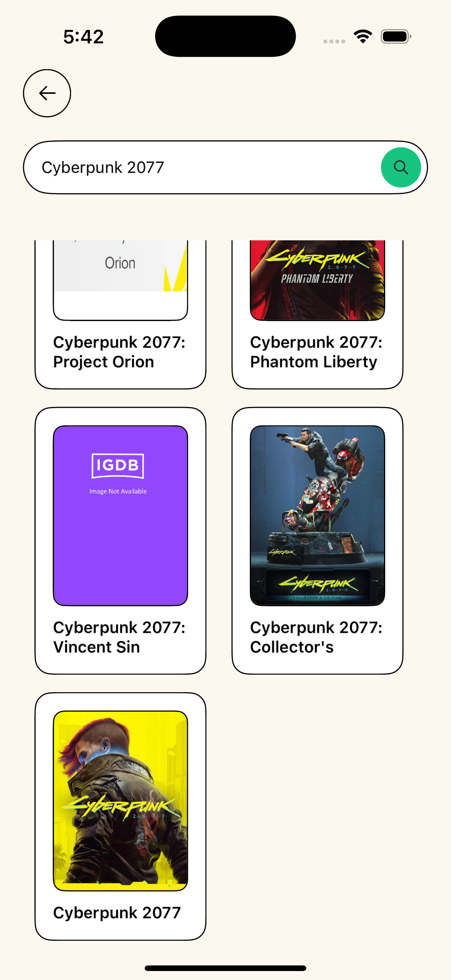Tap the 5:42 clock in status bar
The width and height of the screenshot is (451, 980).
[83, 37]
